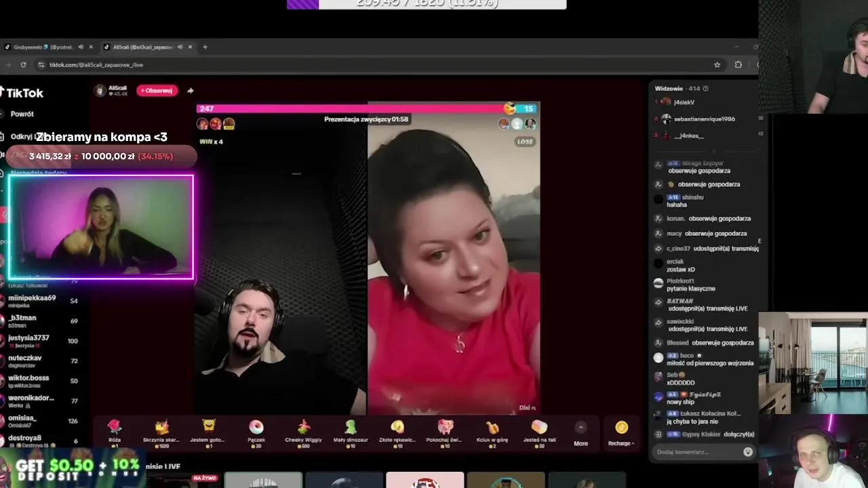Click the battle score bar showing 247
Screen dimensions: 868x488
coord(349,108)
